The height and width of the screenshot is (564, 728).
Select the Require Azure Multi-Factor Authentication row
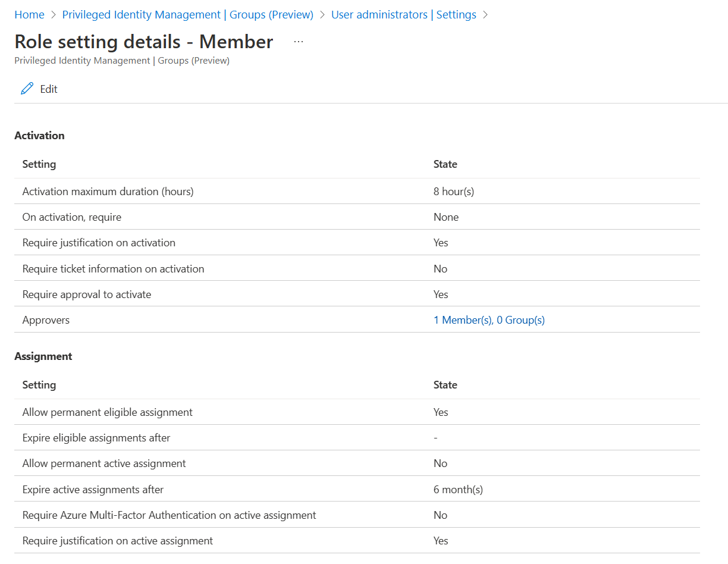[169, 515]
